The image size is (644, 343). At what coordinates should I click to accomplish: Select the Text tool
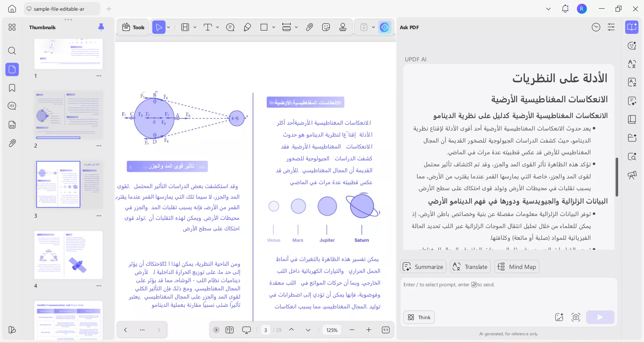(208, 27)
